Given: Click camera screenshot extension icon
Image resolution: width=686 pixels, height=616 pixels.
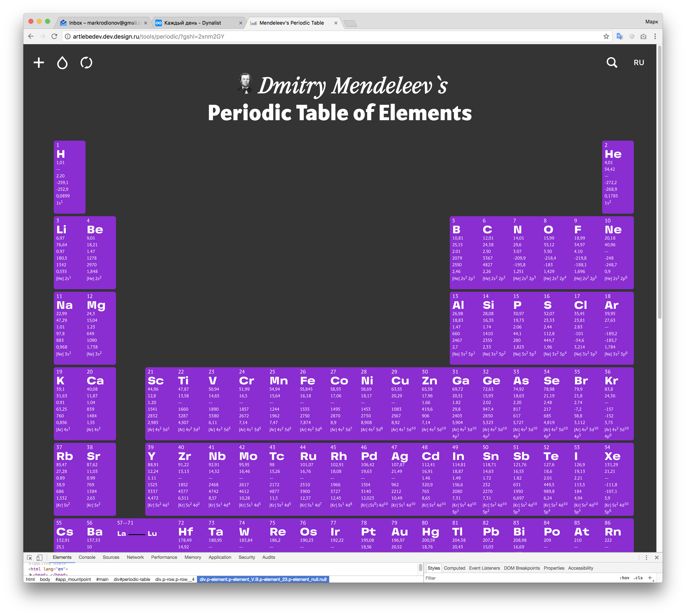Looking at the screenshot, I should 643,37.
